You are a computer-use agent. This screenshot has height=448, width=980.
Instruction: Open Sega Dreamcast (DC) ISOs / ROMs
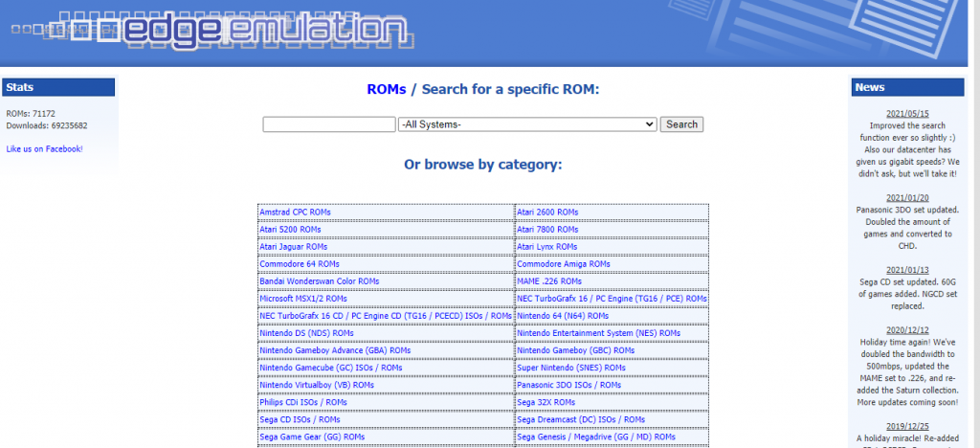pyautogui.click(x=581, y=420)
